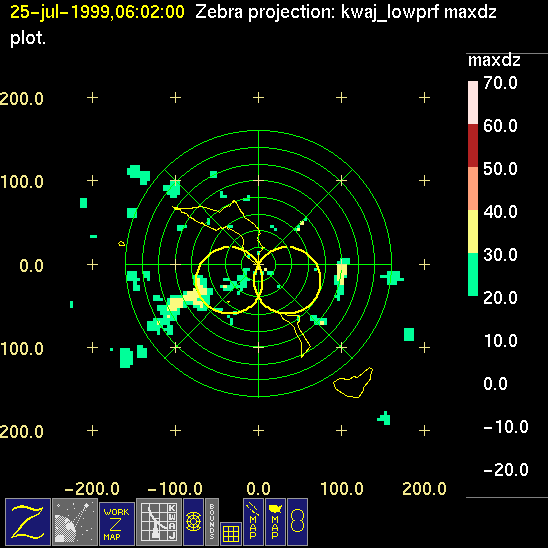Click the yellow island outline southeast of the rings

click(x=353, y=383)
